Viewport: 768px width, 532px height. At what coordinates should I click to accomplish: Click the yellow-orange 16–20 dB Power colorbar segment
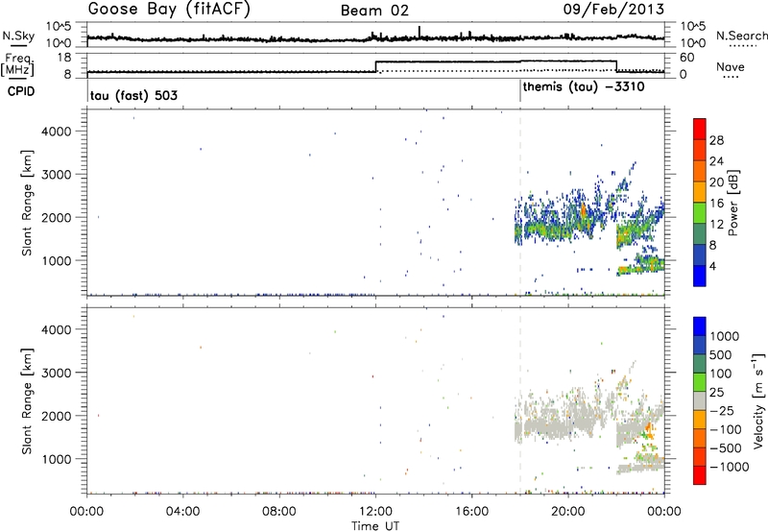(700, 192)
